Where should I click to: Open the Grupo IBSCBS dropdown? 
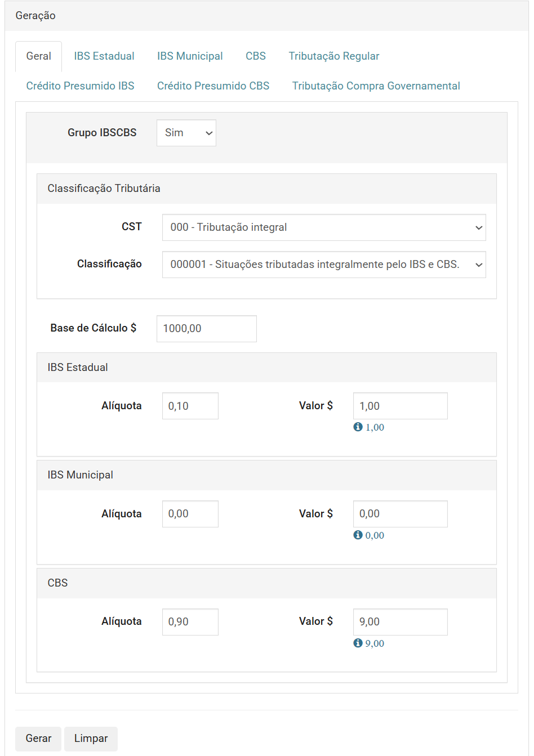tap(186, 133)
